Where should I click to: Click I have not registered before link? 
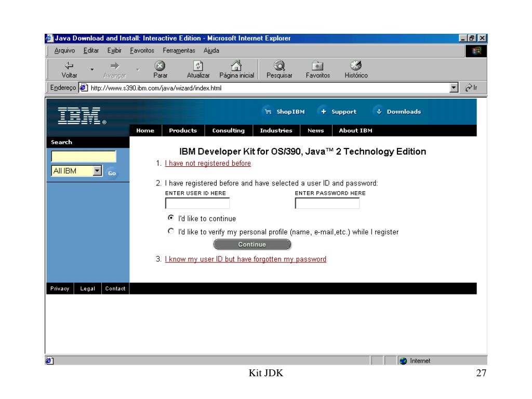(x=208, y=163)
